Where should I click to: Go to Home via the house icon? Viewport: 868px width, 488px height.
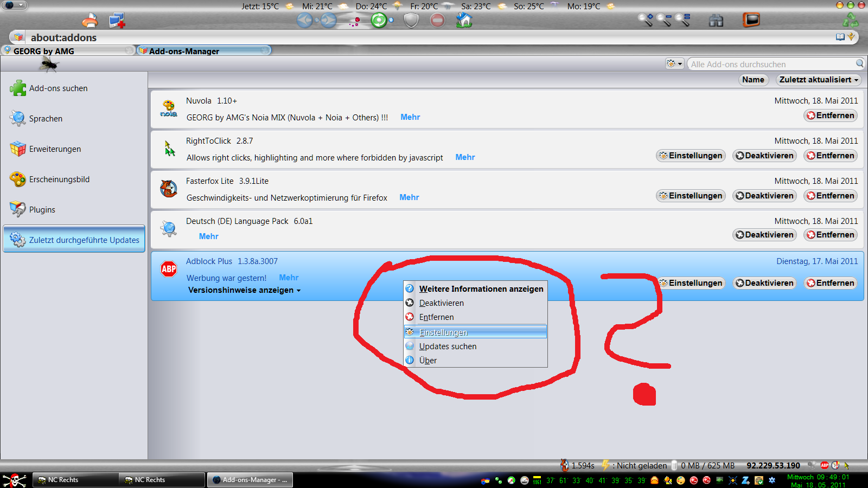click(x=464, y=21)
